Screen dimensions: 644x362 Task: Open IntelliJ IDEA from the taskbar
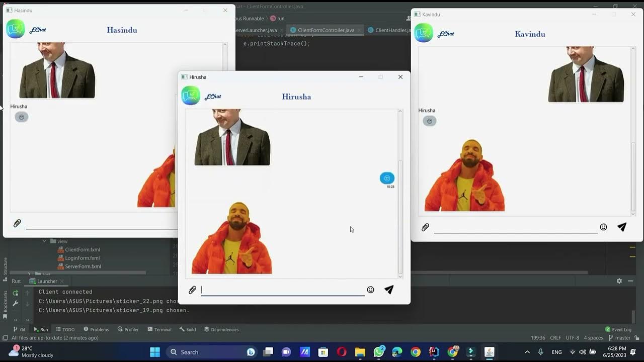click(x=433, y=352)
